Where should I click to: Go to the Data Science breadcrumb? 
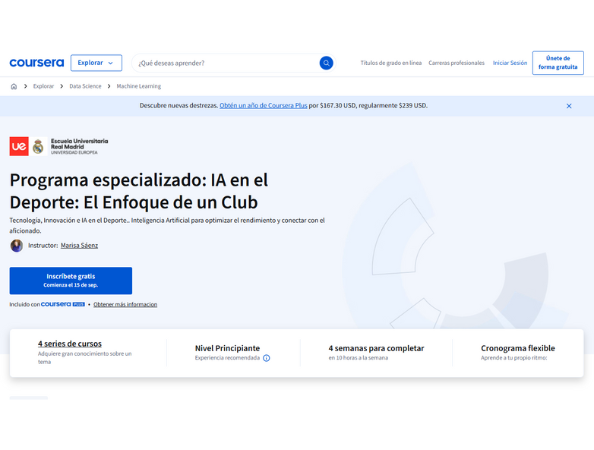click(x=85, y=86)
